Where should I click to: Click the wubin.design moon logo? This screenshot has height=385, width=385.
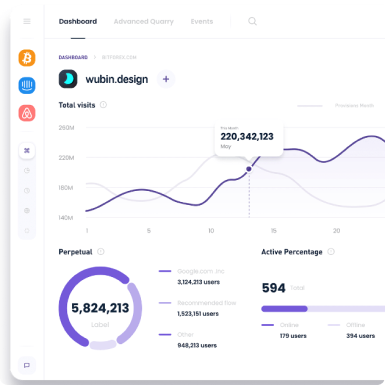[68, 79]
